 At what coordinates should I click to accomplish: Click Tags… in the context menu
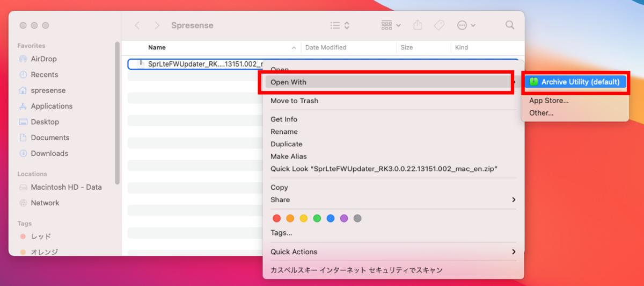(281, 233)
